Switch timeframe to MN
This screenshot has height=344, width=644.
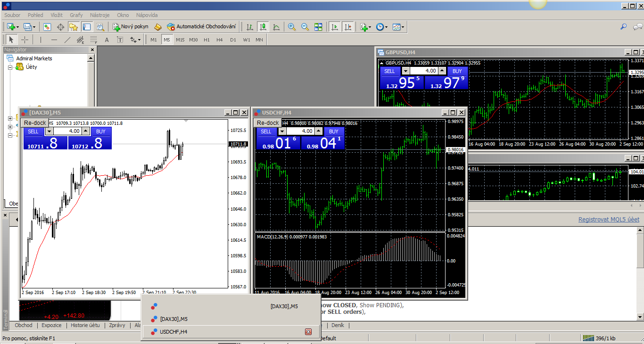(x=259, y=40)
